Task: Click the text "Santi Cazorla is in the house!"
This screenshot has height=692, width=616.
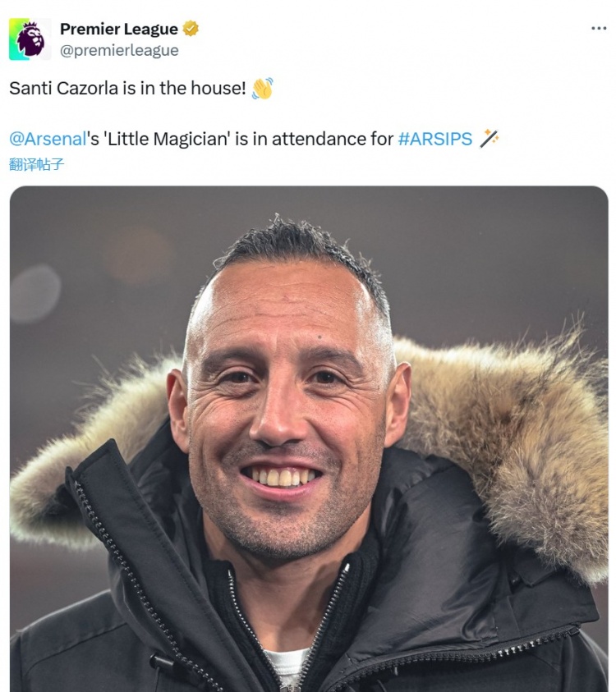Action: [127, 89]
